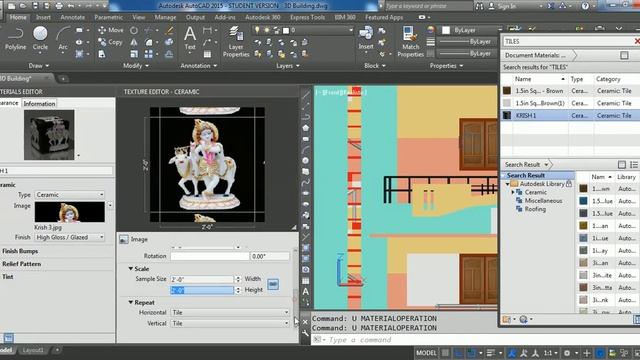640x360 pixels.
Task: Open Horizontal repeat Tile dropdown
Action: [230, 312]
